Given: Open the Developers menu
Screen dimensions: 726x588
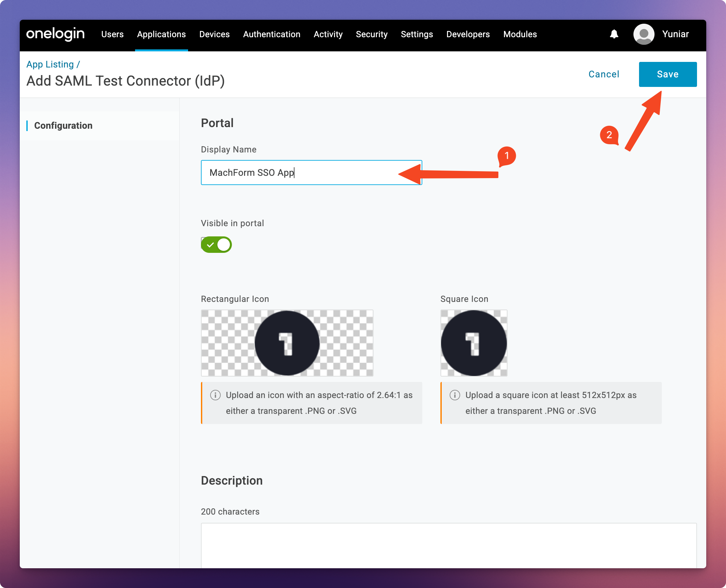Looking at the screenshot, I should click(468, 34).
